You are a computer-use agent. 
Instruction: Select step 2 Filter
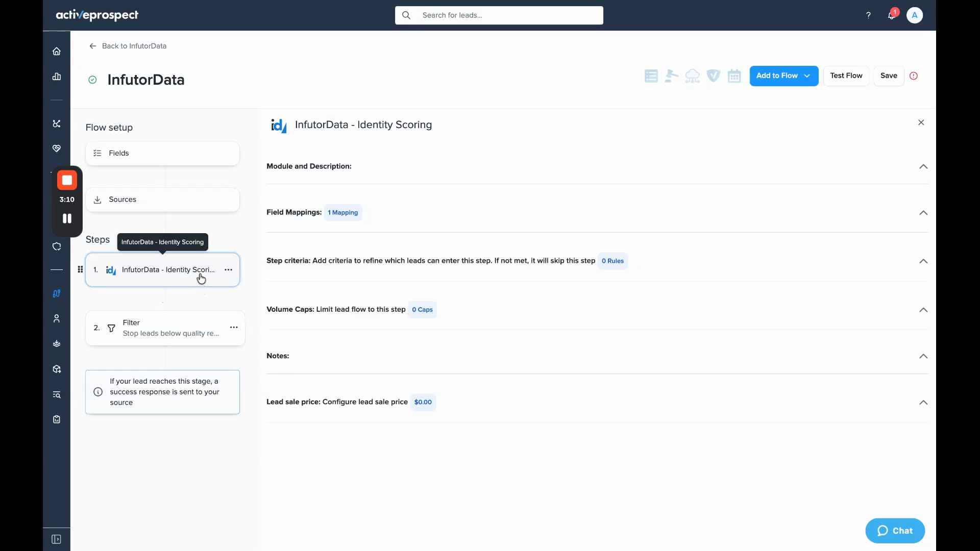coord(165,328)
